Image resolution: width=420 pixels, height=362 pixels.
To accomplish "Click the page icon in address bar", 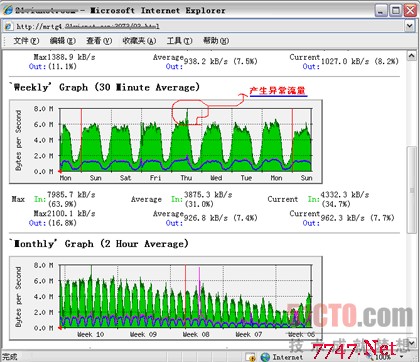I will (8, 26).
